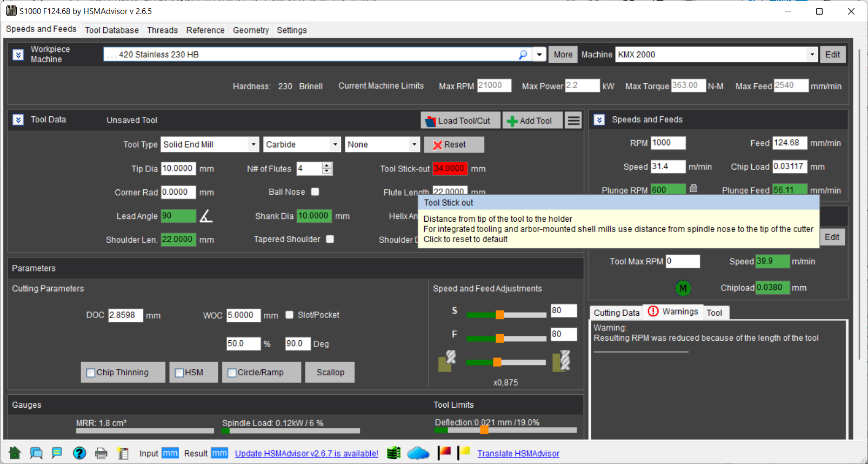The image size is (868, 464).
Task: Click the help question mark icon
Action: [79, 453]
